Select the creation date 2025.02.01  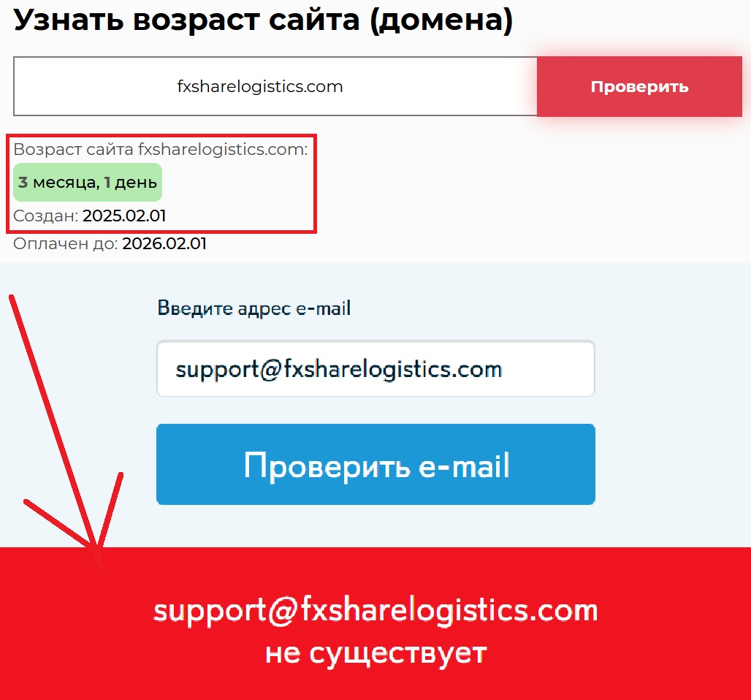(124, 216)
